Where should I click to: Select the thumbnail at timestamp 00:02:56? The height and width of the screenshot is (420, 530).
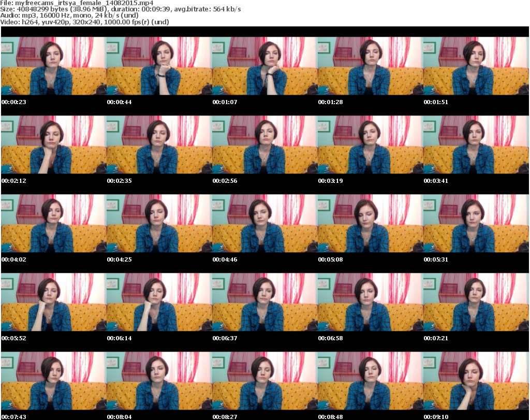(x=265, y=144)
